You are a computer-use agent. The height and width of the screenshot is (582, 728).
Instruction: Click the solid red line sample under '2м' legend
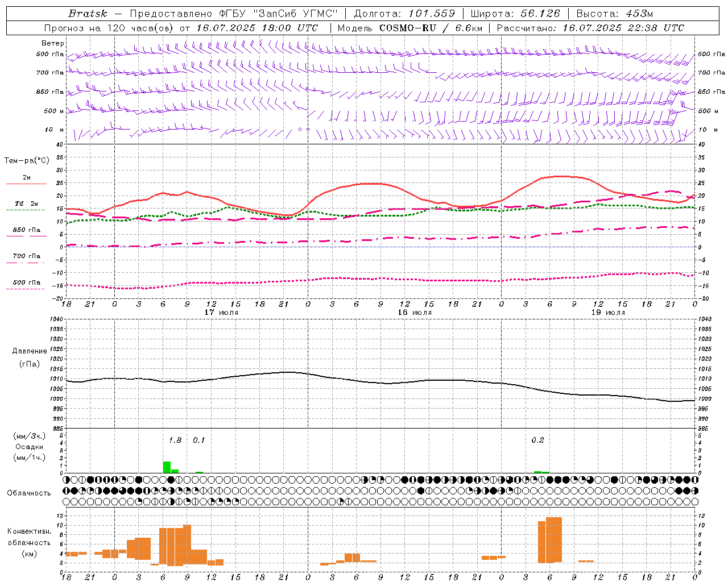(x=26, y=184)
